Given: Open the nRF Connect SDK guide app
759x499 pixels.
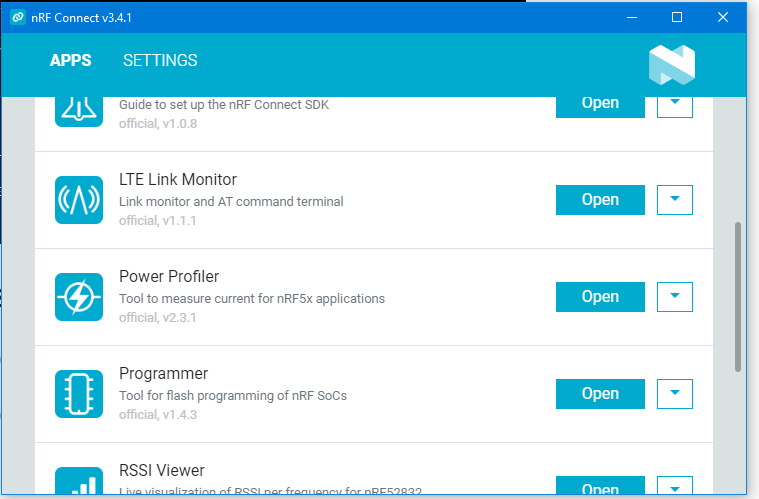Looking at the screenshot, I should pyautogui.click(x=600, y=104).
